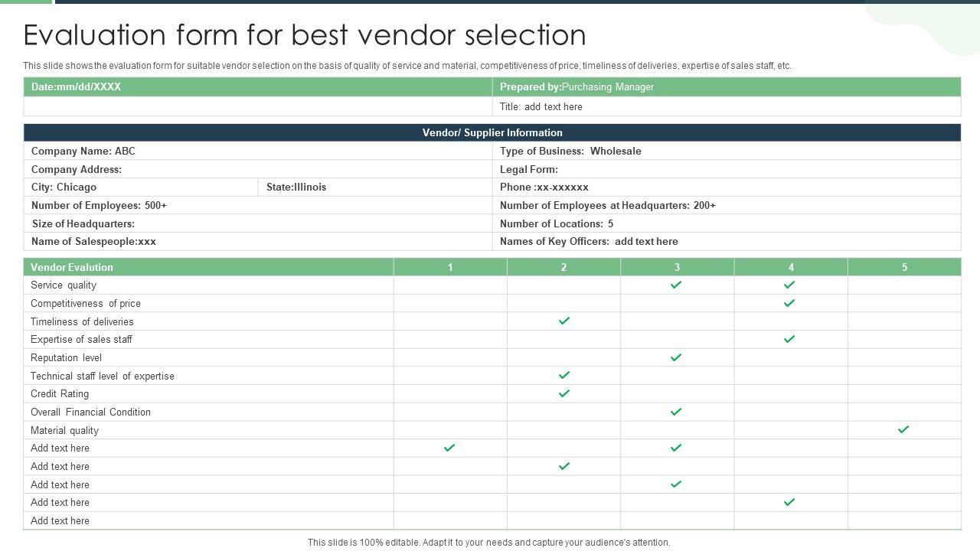Click the Timeliness of deliveries checkmark
The image size is (980, 551).
(x=564, y=321)
